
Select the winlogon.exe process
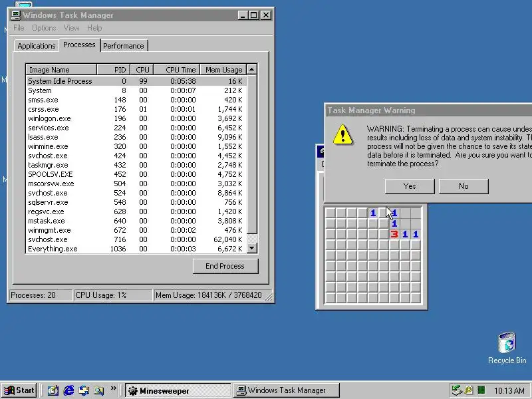tap(136, 118)
